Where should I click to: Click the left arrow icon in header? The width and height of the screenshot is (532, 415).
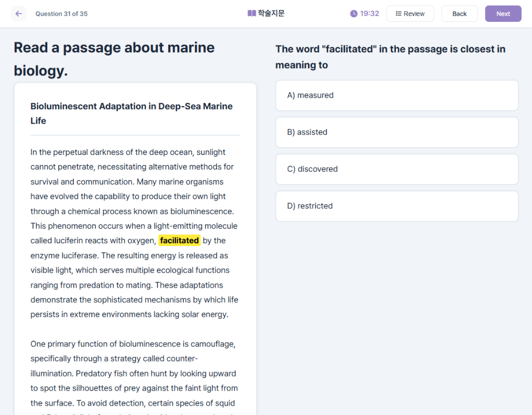click(19, 14)
